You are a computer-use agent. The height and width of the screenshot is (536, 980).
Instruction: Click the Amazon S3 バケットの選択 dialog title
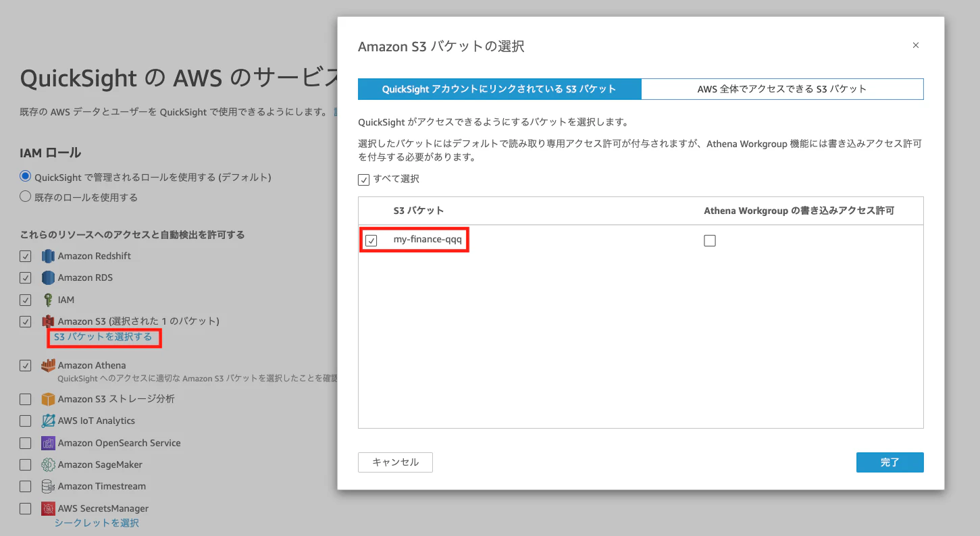(x=441, y=47)
